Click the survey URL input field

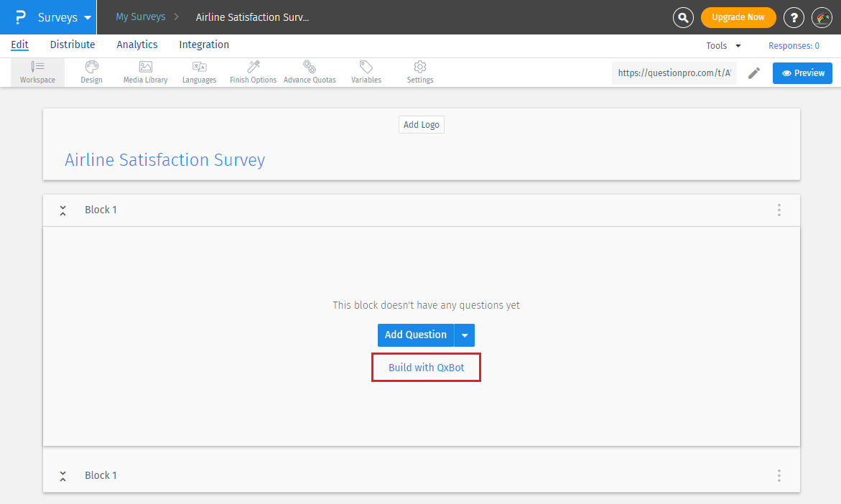(x=673, y=73)
